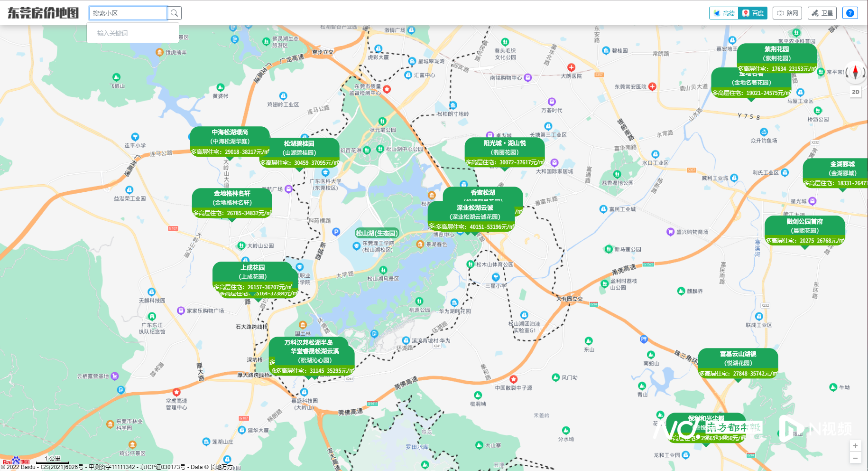
Task: Click the 风门坳 mountain icon
Action: 556,377
